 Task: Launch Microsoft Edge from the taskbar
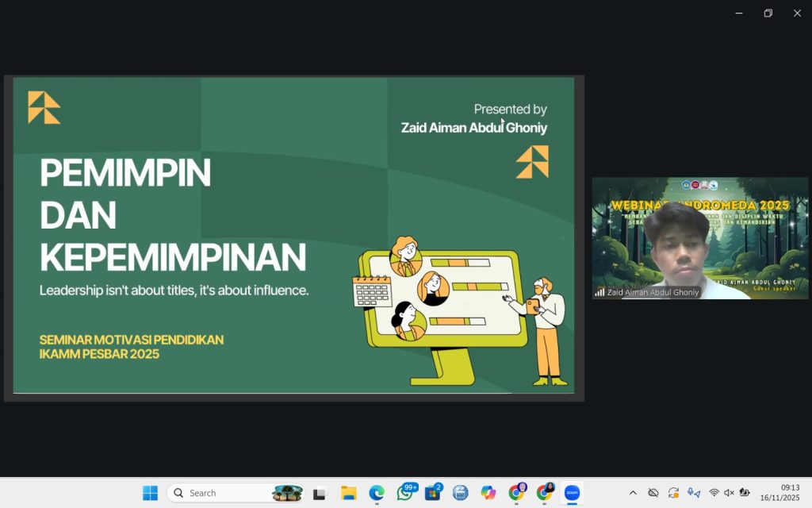377,493
